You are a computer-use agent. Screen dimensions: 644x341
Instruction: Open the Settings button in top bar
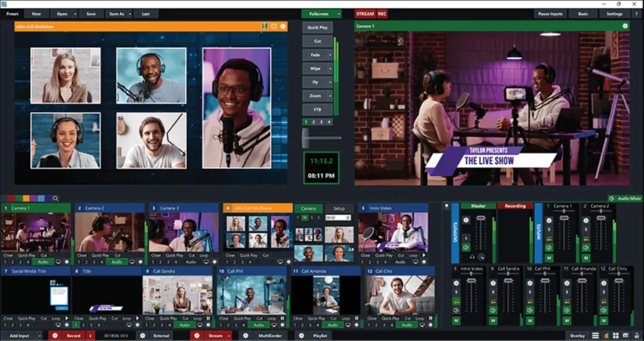(614, 14)
